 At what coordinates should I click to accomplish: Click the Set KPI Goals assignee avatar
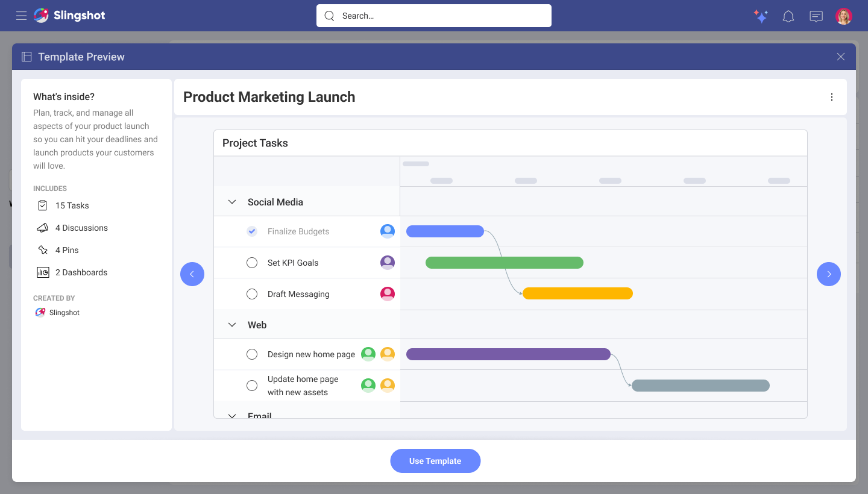pyautogui.click(x=388, y=263)
